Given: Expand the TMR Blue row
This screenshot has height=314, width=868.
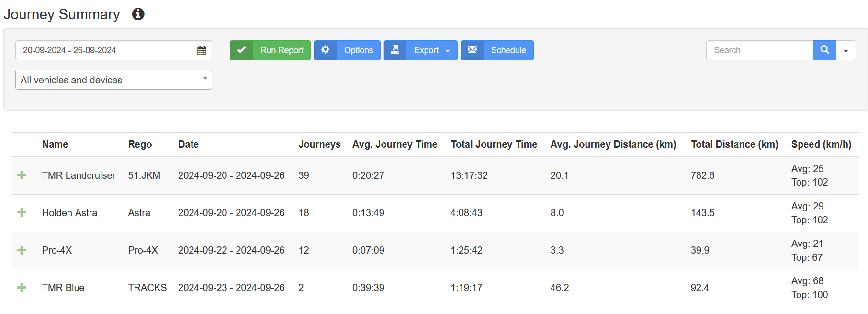Looking at the screenshot, I should click(22, 288).
